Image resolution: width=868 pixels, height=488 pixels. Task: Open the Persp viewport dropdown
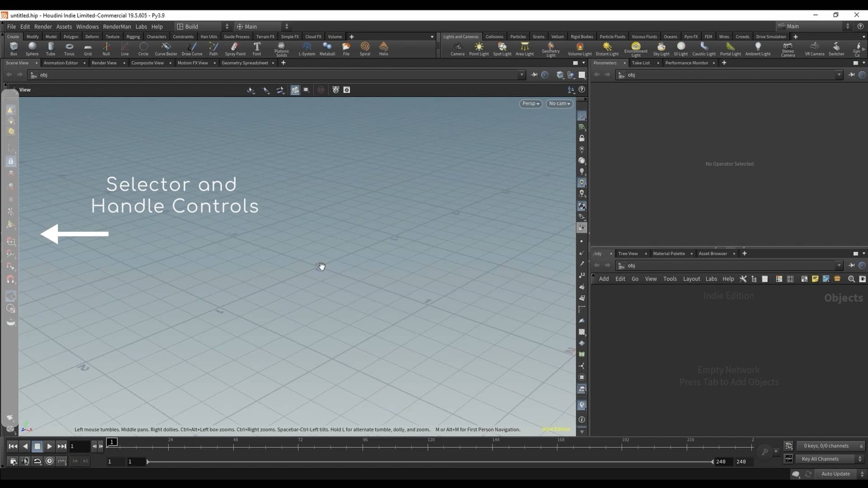point(530,103)
